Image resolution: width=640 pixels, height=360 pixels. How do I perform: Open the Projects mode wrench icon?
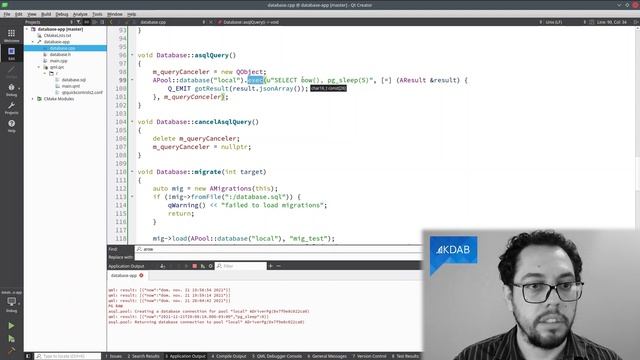11,108
